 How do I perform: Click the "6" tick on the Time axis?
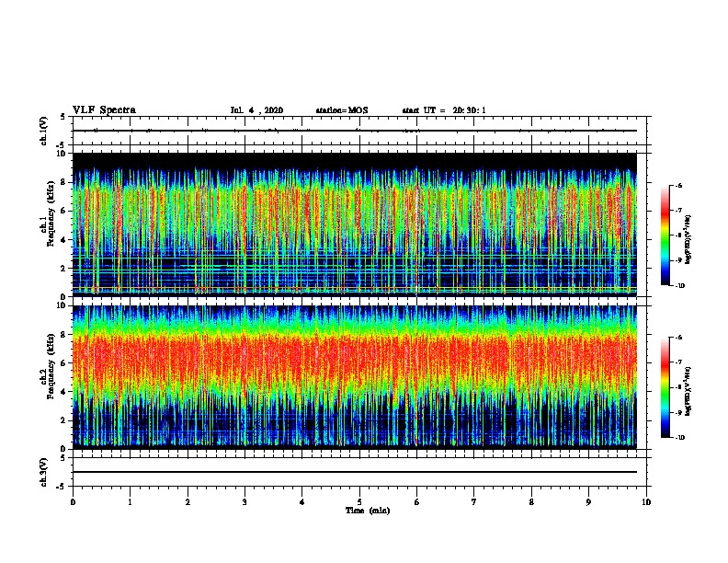[x=417, y=502]
